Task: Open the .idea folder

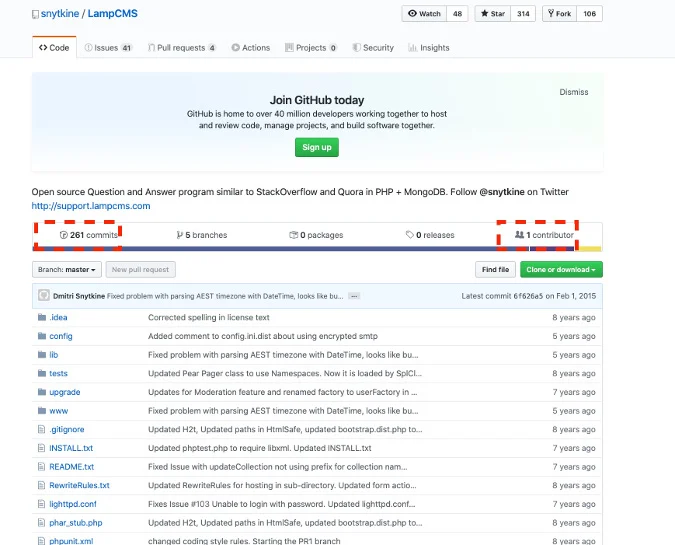Action: click(58, 317)
